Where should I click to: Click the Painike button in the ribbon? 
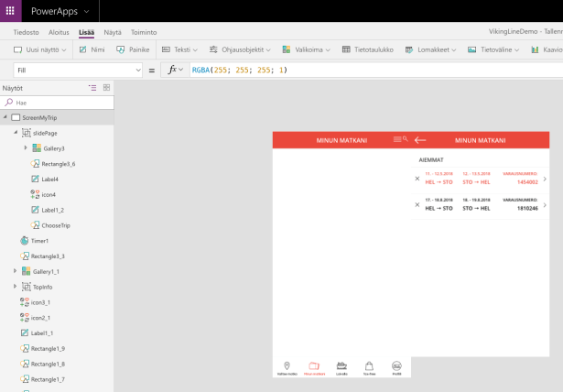[133, 49]
